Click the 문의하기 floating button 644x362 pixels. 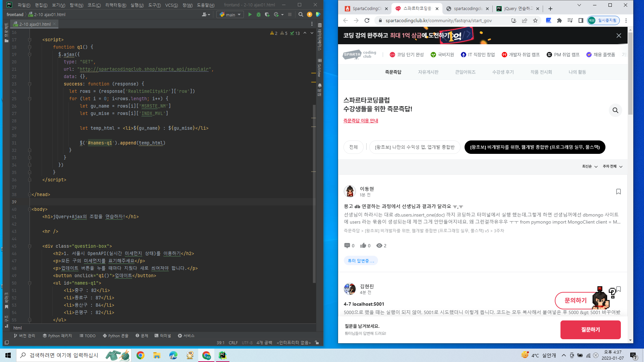pos(576,300)
